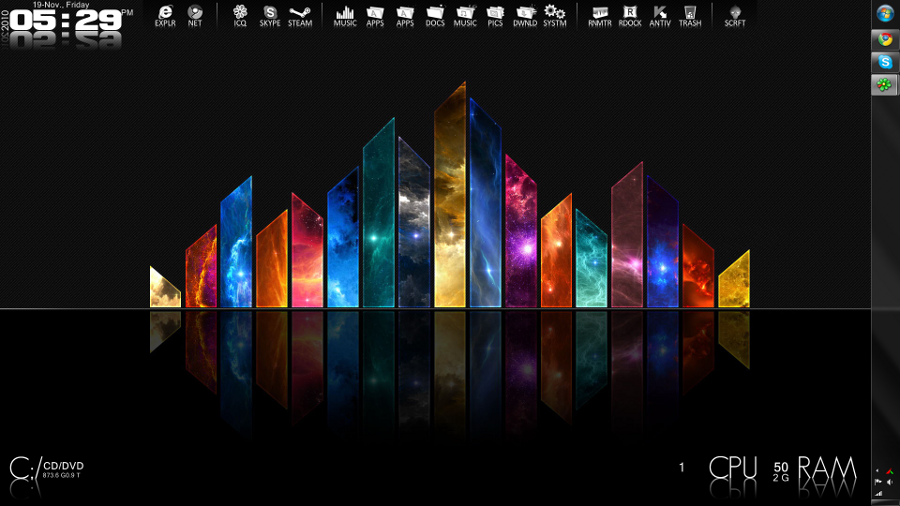Viewport: 900px width, 506px height.
Task: Click the Windows Start orb on the taskbar
Action: (885, 13)
